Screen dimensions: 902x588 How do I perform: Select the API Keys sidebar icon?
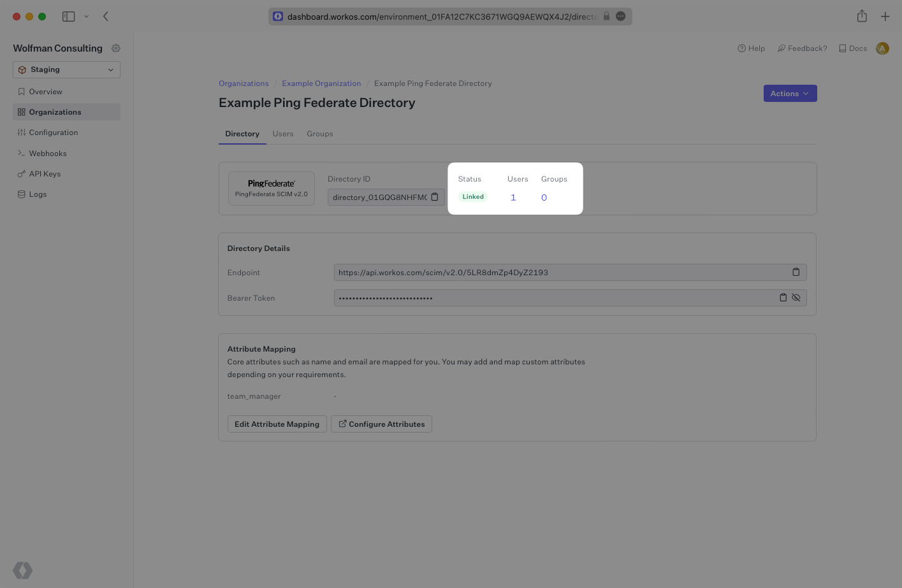(x=22, y=173)
